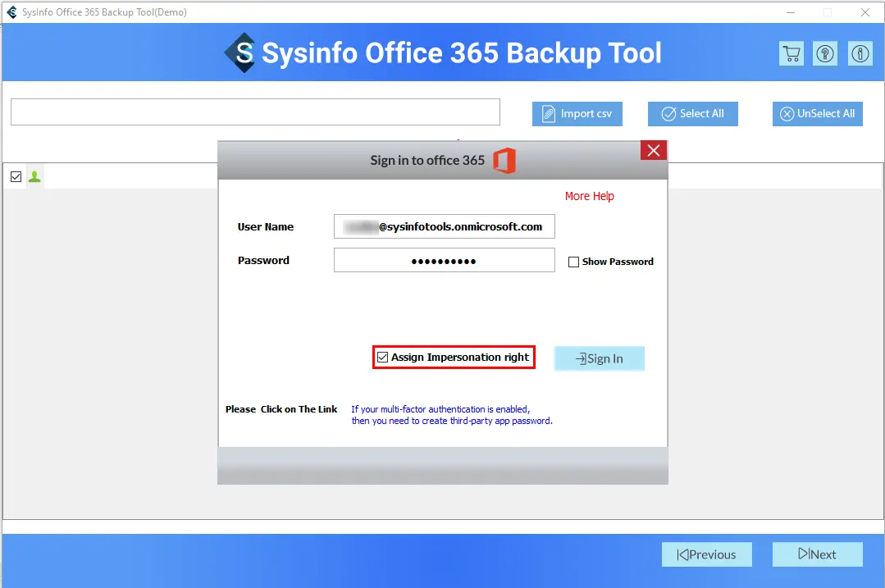This screenshot has width=885, height=588.
Task: Open the info about icon
Action: (860, 54)
